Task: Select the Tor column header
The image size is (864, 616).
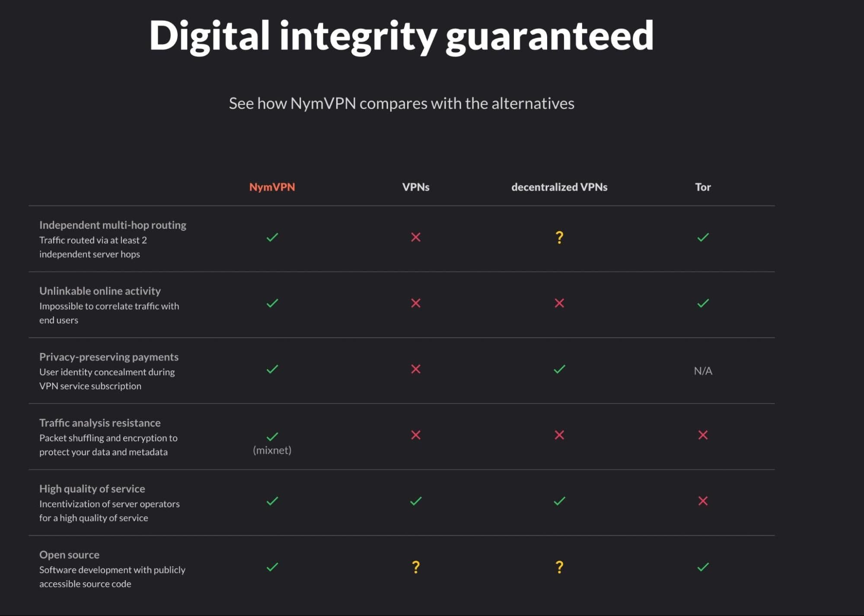Action: point(703,187)
